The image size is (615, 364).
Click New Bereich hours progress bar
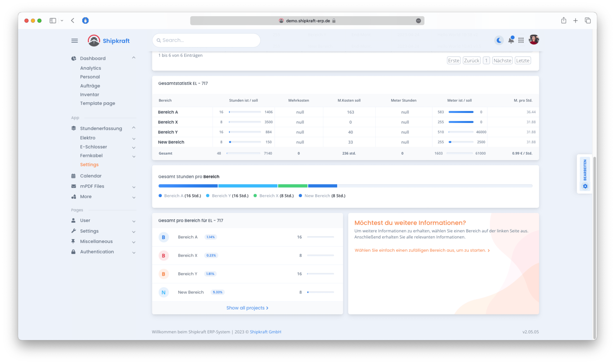click(245, 142)
